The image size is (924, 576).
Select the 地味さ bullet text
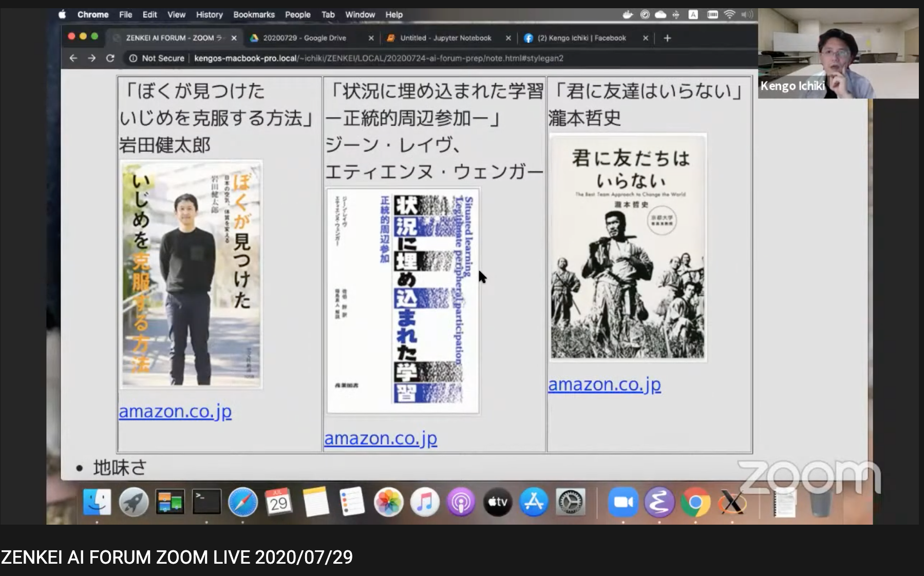click(x=120, y=468)
